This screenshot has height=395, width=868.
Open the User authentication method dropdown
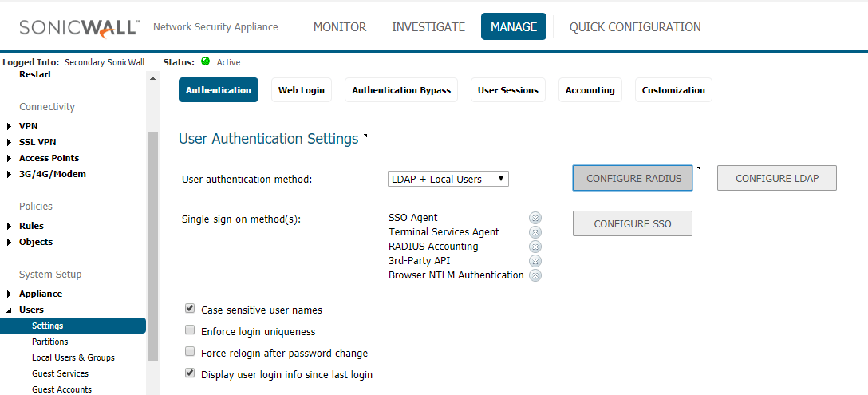[448, 179]
